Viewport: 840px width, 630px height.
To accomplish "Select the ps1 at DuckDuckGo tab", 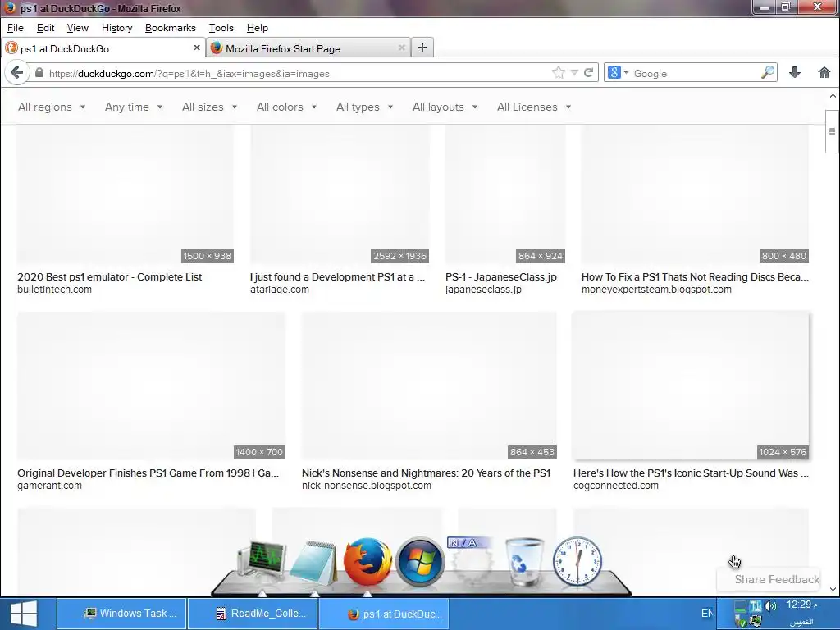I will [103, 48].
